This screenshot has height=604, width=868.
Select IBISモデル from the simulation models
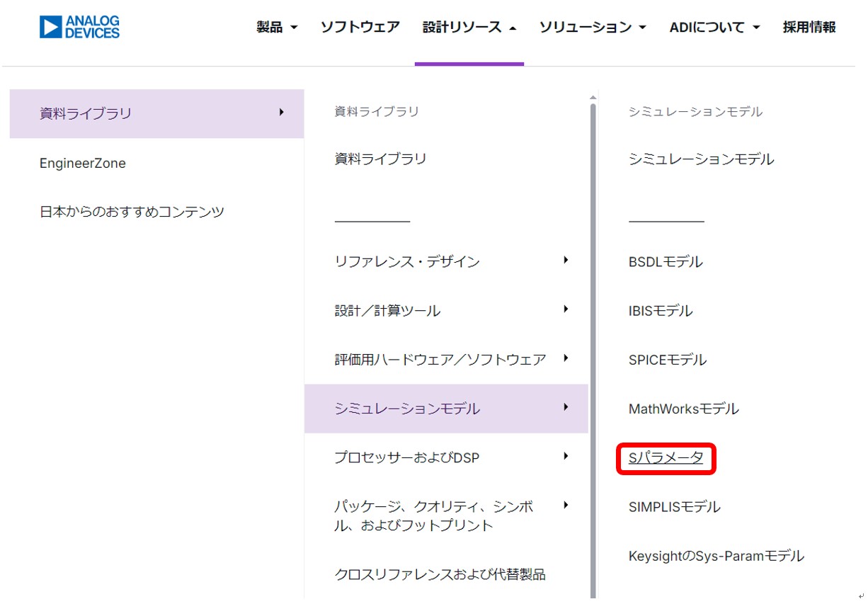(660, 311)
